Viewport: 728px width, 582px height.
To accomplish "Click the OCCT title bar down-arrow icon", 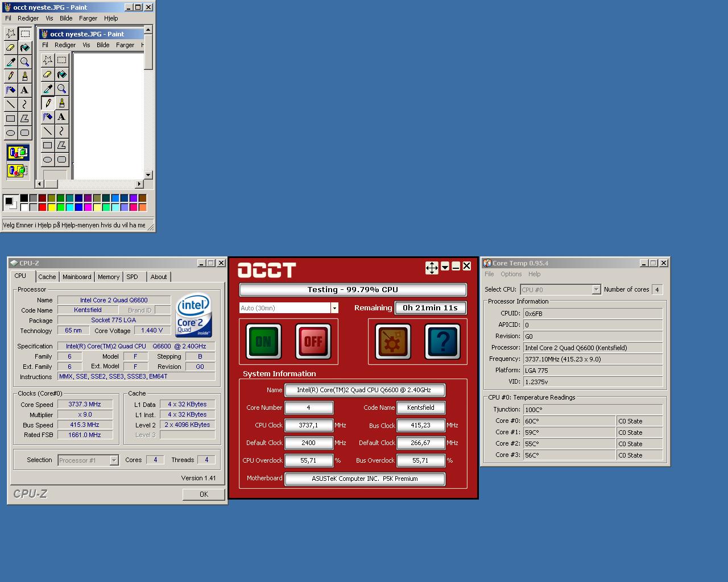I will pyautogui.click(x=445, y=266).
